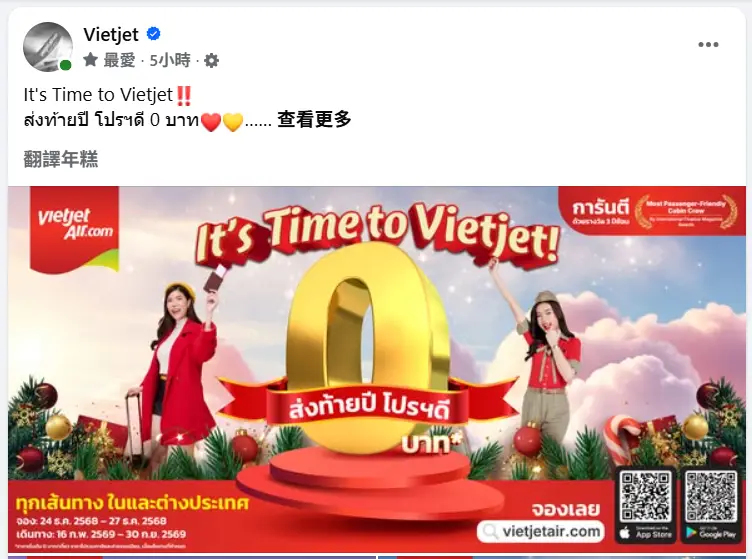
Task: Click the vietjetair.com search bar graphic
Action: coord(541,531)
